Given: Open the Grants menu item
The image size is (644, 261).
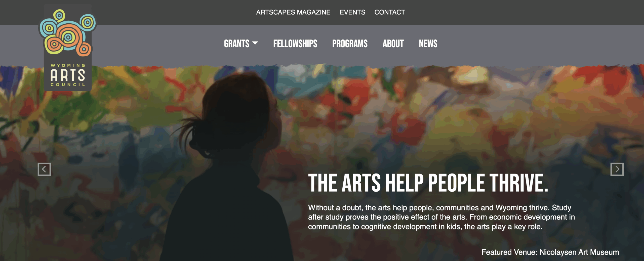Looking at the screenshot, I should pos(236,43).
